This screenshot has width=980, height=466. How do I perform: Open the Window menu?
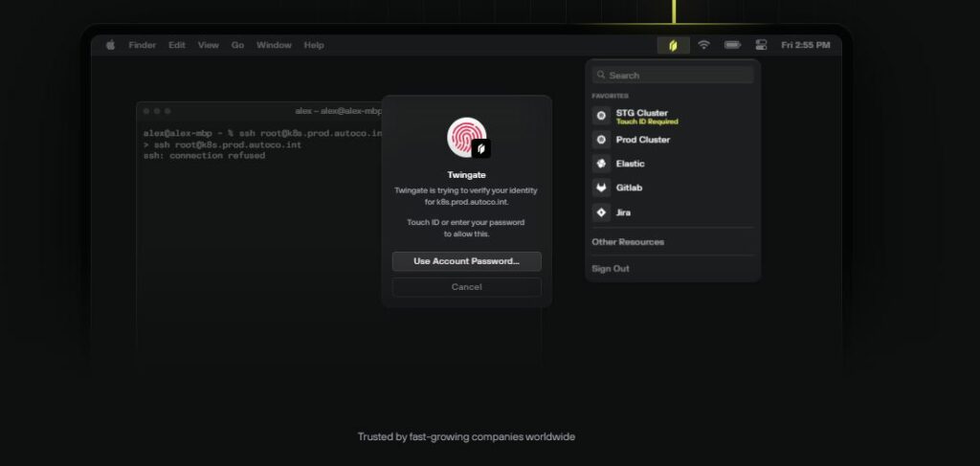click(274, 45)
